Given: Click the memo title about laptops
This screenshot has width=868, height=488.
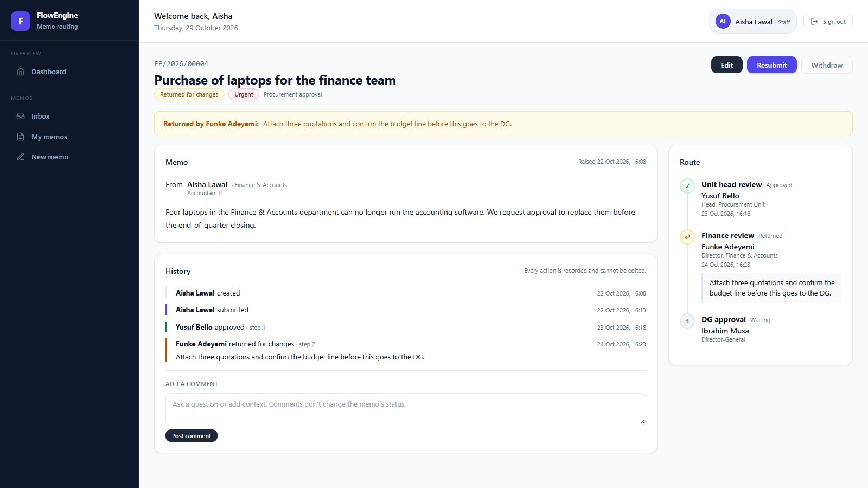Looking at the screenshot, I should tap(275, 80).
